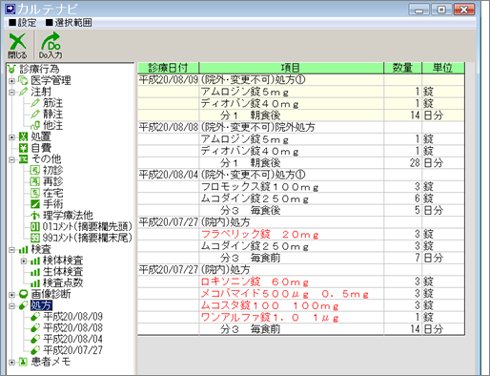
Task: Click the 検体検査 bar chart icon
Action: tap(35, 261)
